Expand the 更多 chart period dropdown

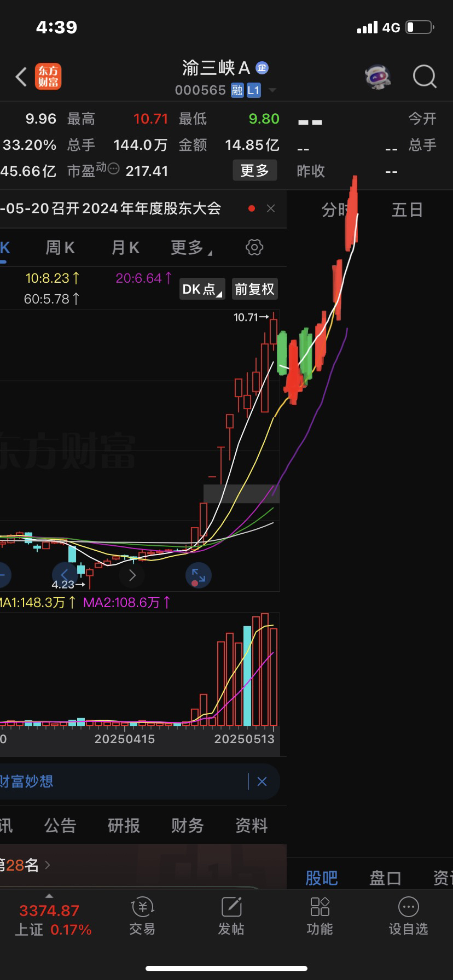click(x=191, y=248)
